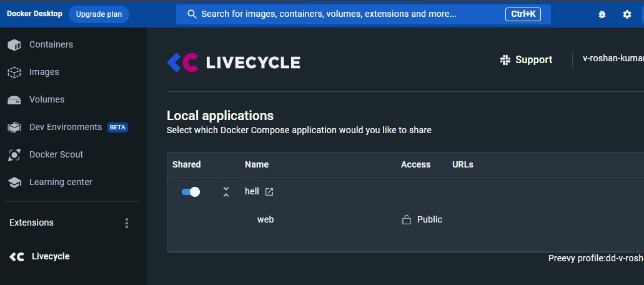Click the Docker Scout icon
This screenshot has width=644, height=285.
tap(14, 155)
